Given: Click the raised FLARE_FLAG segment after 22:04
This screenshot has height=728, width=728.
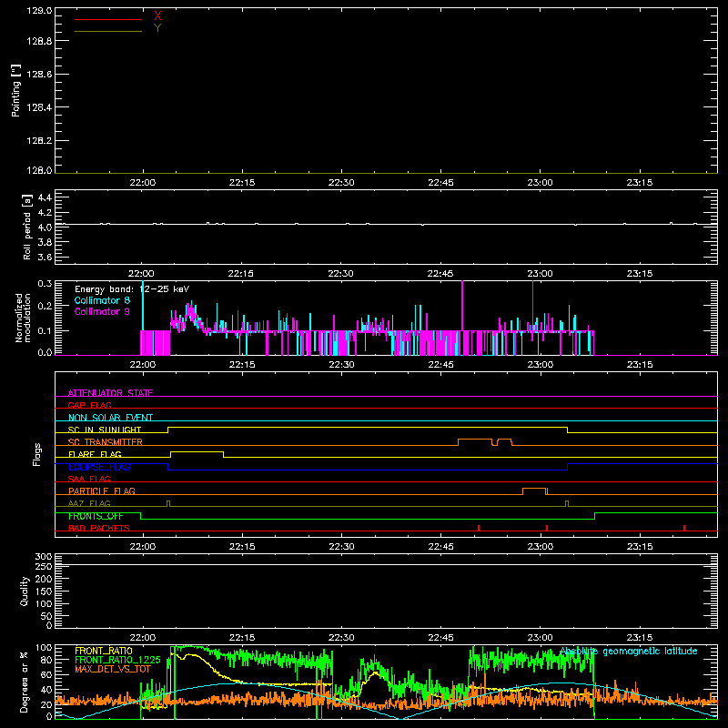Looking at the screenshot, I should pos(197,451).
